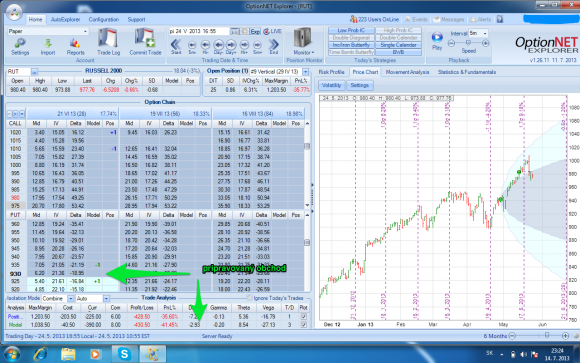Click the Exp expiration button
This screenshot has height=363, width=580.
(x=255, y=31)
